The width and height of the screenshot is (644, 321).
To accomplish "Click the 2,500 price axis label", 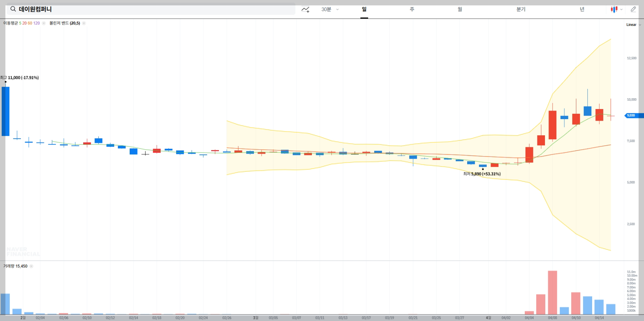I will pyautogui.click(x=631, y=224).
